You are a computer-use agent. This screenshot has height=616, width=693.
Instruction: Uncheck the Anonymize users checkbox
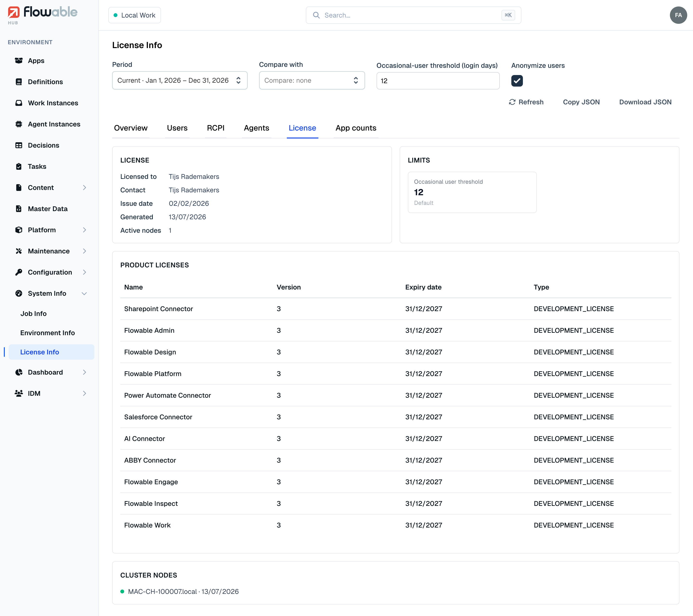(517, 81)
